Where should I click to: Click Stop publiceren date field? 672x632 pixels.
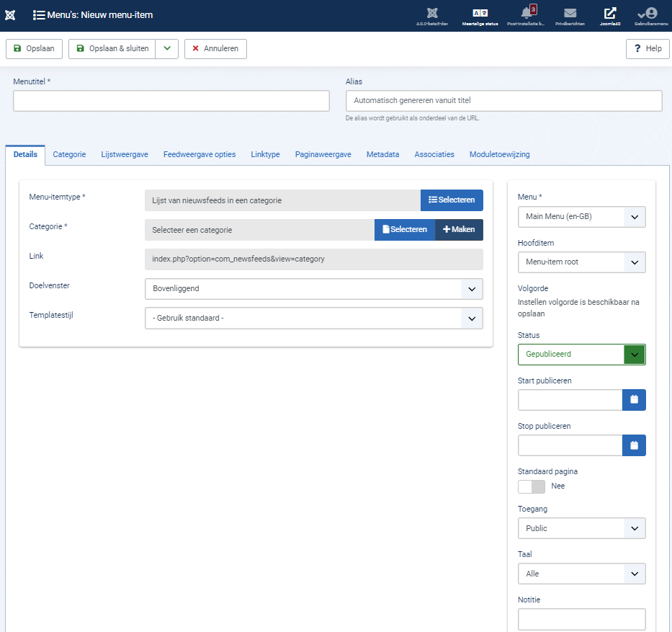pos(570,445)
